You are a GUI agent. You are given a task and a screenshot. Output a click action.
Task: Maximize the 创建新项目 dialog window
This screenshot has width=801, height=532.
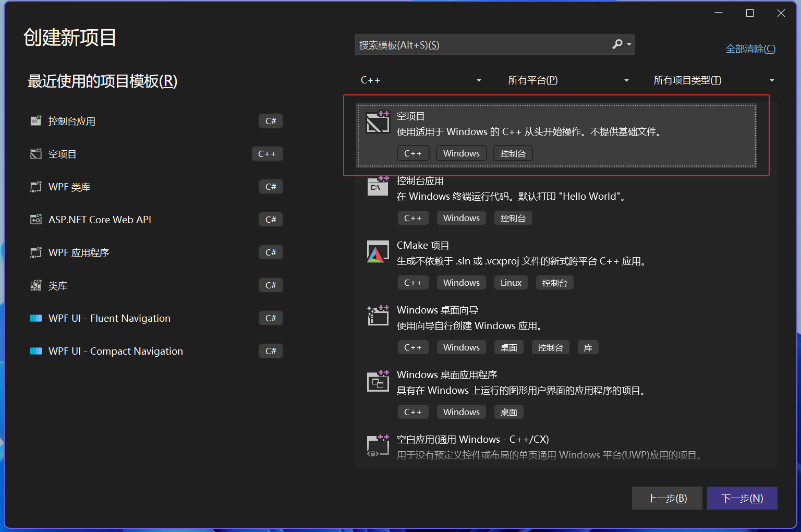coord(750,13)
